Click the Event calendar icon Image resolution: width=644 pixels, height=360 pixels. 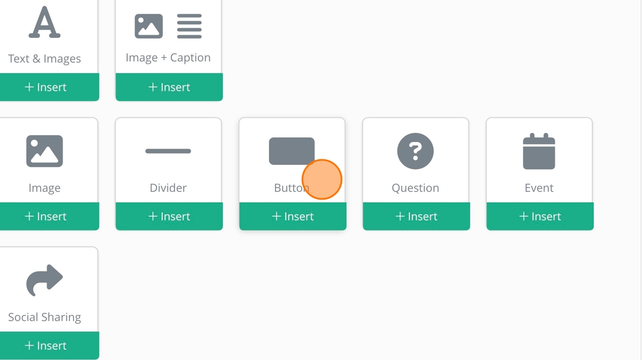539,151
